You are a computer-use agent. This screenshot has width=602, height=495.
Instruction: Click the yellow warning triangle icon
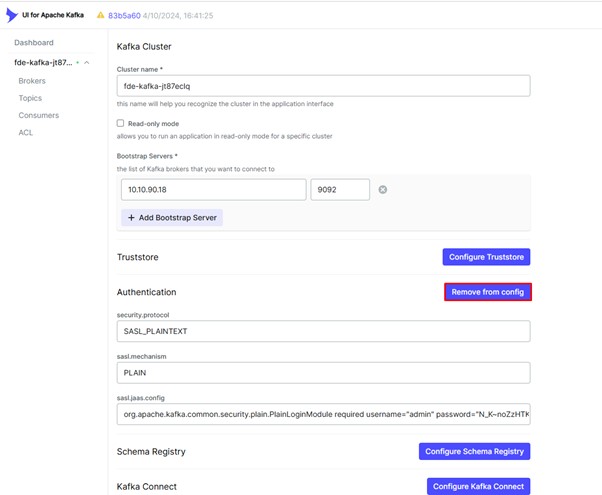[x=101, y=15]
